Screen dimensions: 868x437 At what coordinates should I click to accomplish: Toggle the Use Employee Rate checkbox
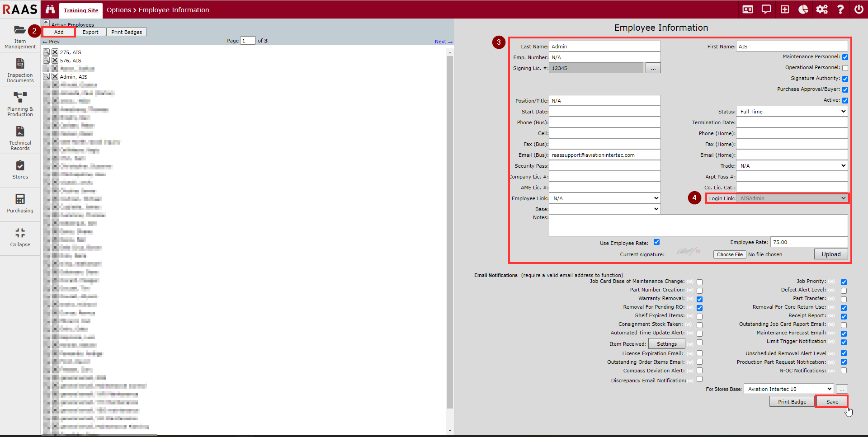(656, 242)
